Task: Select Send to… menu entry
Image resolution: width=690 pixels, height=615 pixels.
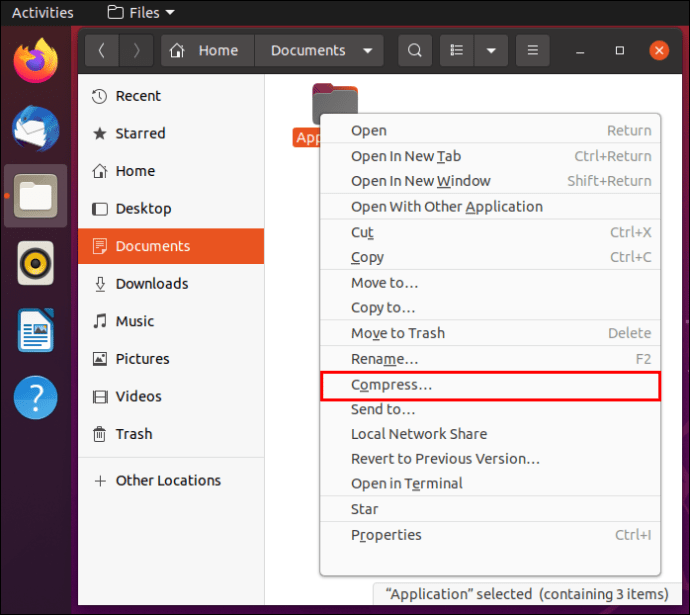Action: point(490,410)
